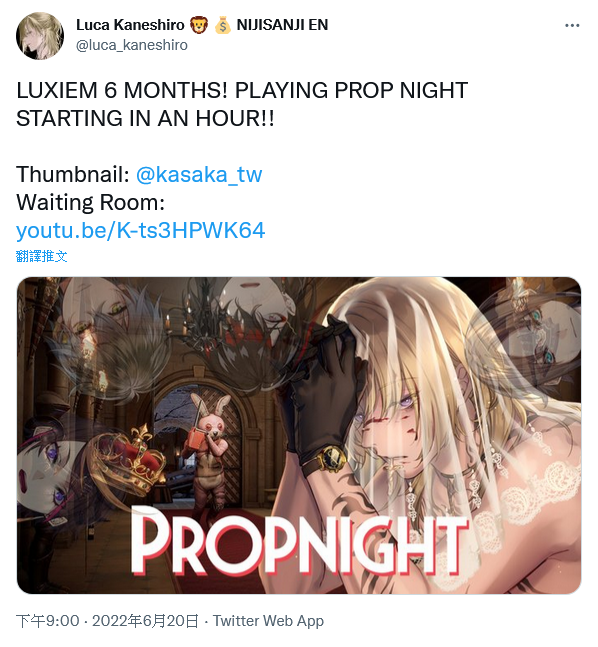
Task: Open the Propnight thumbnail image
Action: 299,435
